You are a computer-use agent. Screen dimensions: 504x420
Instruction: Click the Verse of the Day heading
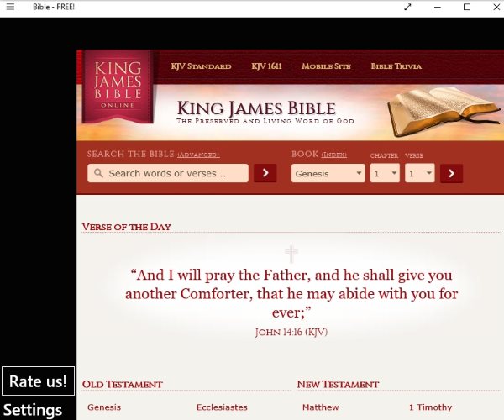click(x=127, y=227)
